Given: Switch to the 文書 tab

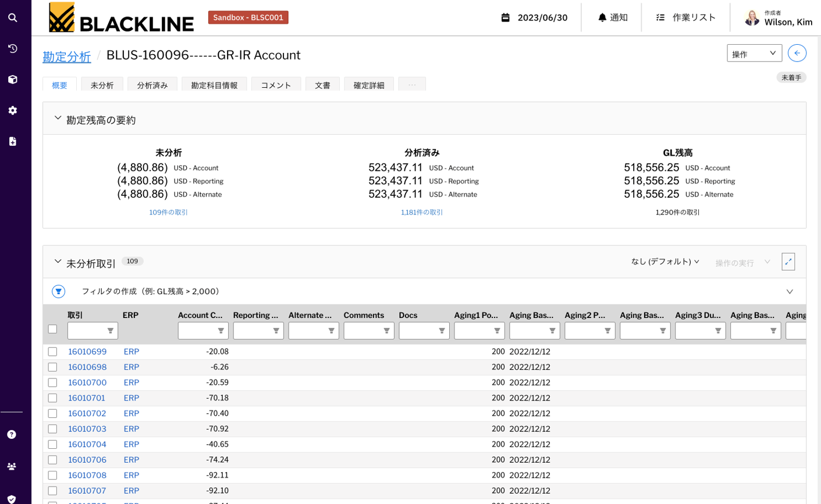Looking at the screenshot, I should 322,85.
